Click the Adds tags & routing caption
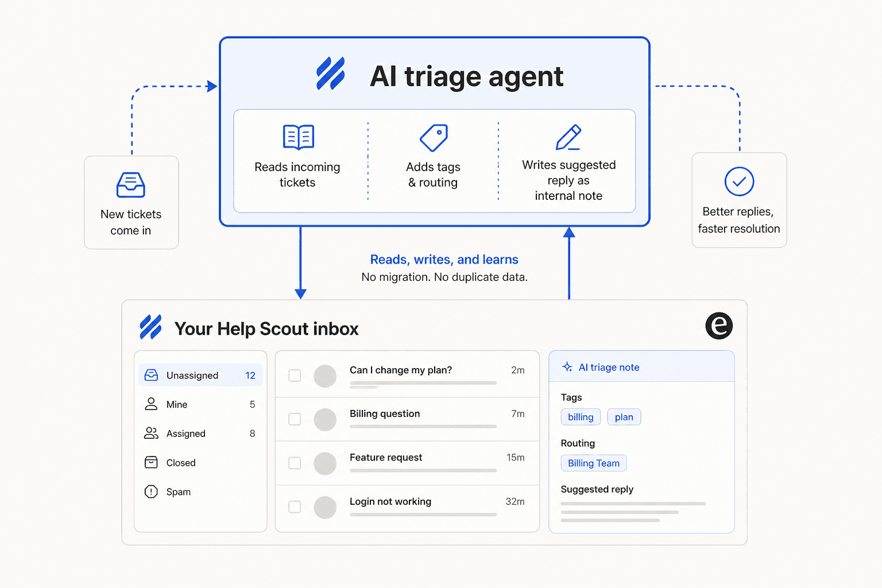Screen dimensions: 882x588 click(x=434, y=175)
